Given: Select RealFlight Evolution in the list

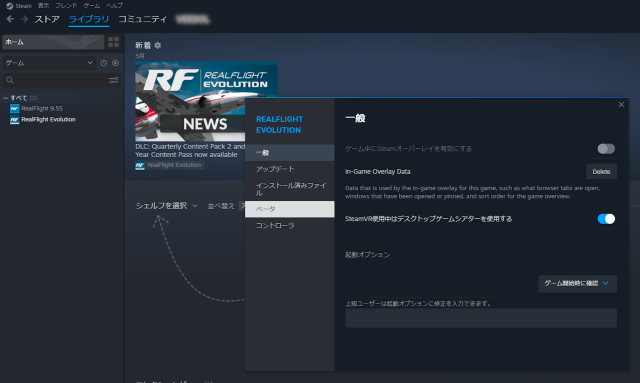Looking at the screenshot, I should click(49, 119).
